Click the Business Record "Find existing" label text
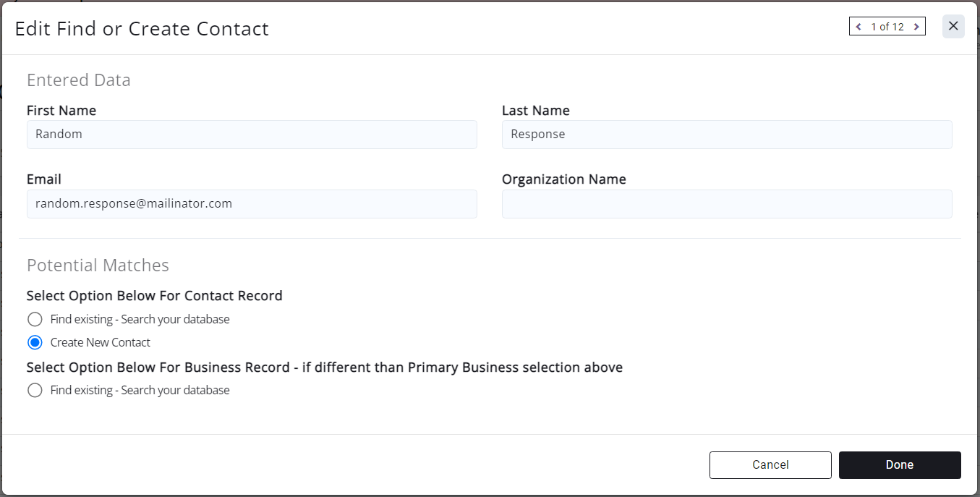Image resolution: width=980 pixels, height=497 pixels. coord(140,391)
